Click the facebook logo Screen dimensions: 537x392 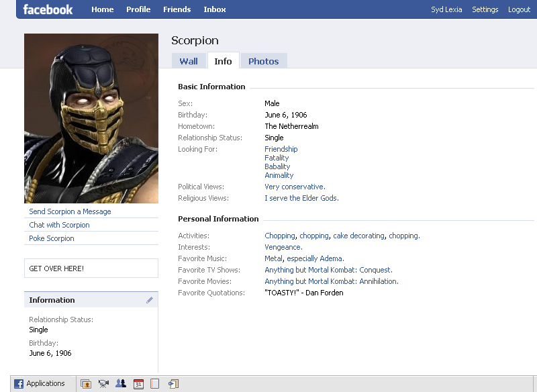pos(48,9)
